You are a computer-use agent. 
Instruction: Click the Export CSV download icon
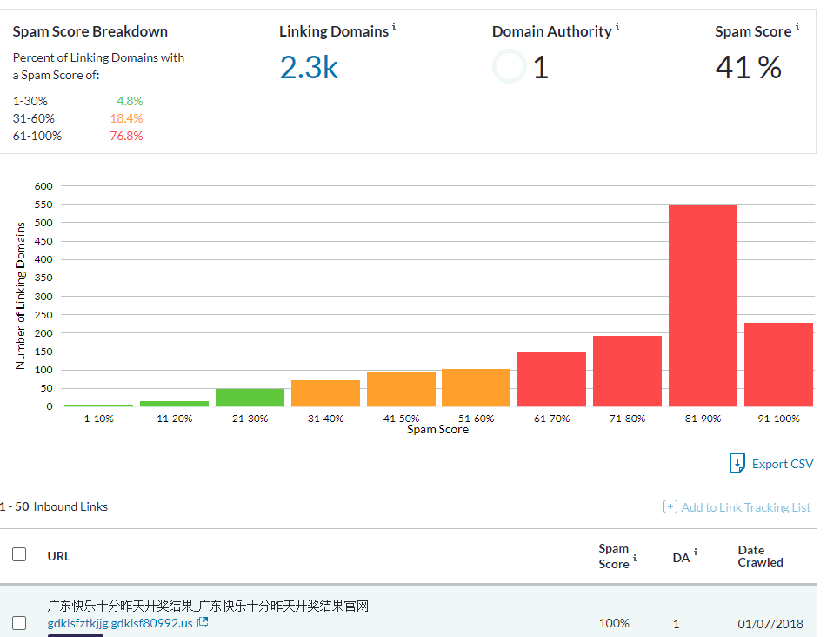737,463
